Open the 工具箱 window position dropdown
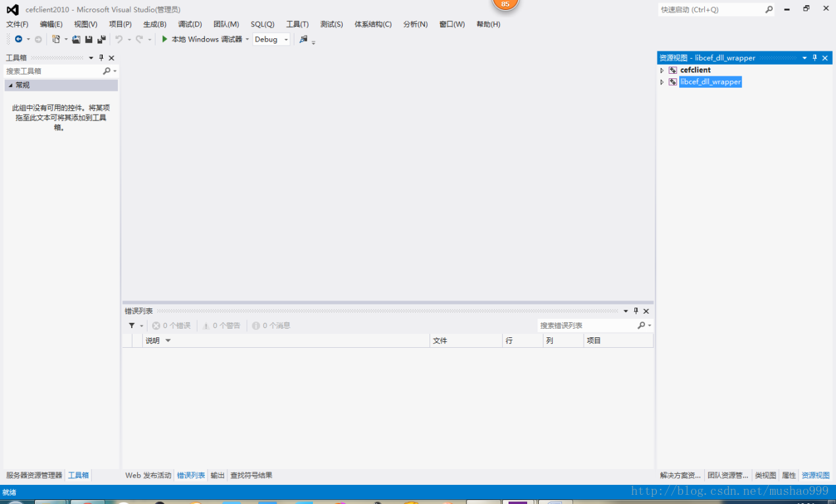The height and width of the screenshot is (504, 836). 92,58
